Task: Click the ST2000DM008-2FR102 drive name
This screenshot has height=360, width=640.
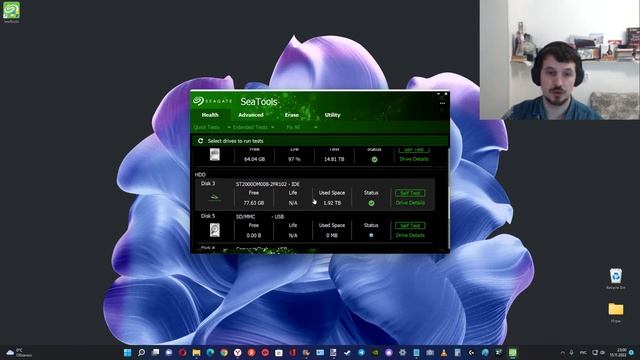Action: pyautogui.click(x=267, y=184)
